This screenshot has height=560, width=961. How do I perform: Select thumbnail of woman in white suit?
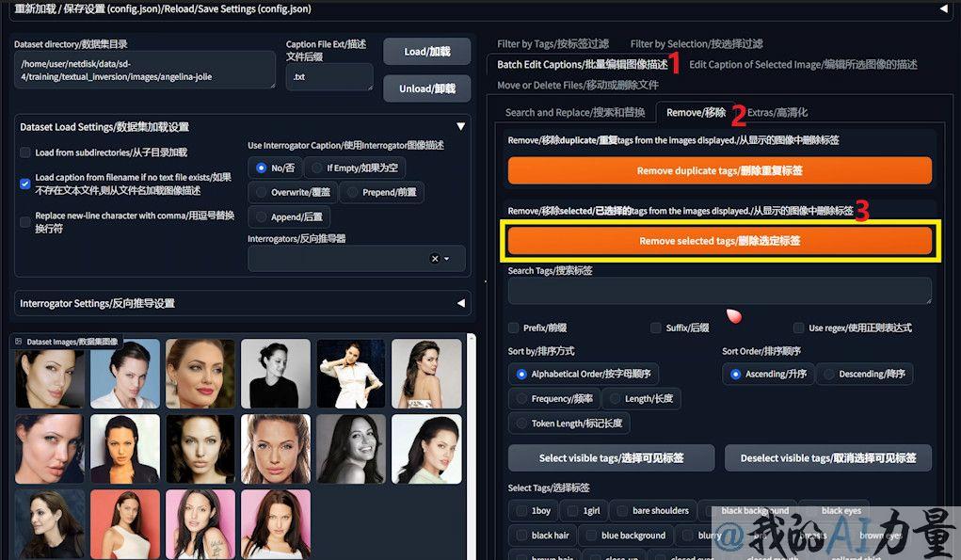350,374
